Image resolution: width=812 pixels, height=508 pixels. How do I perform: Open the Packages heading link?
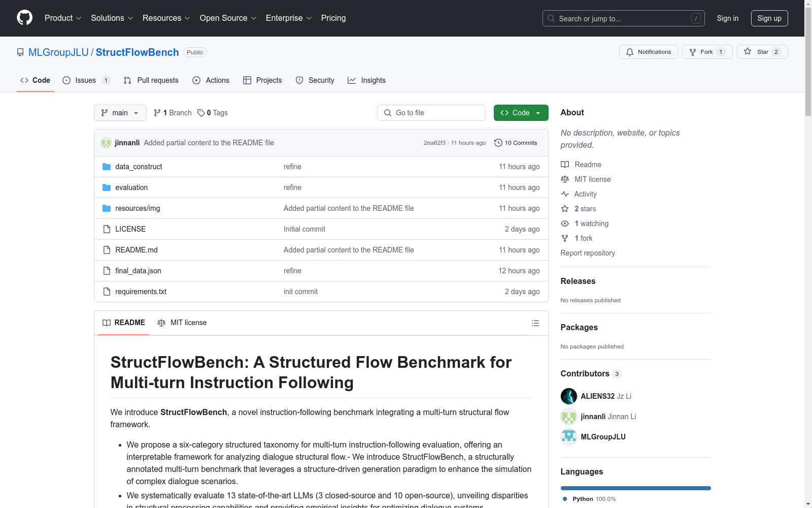[579, 328]
